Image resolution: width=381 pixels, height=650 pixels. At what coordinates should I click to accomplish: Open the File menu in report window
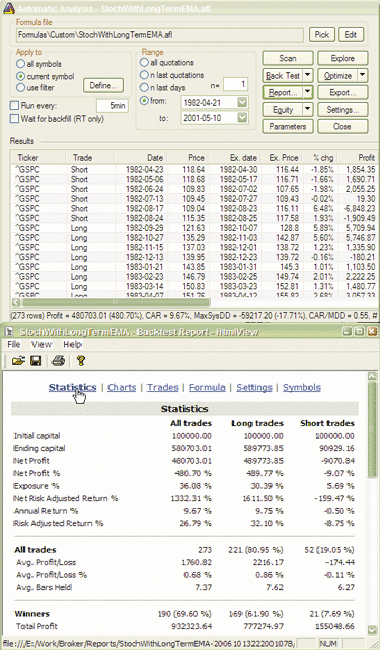point(14,344)
